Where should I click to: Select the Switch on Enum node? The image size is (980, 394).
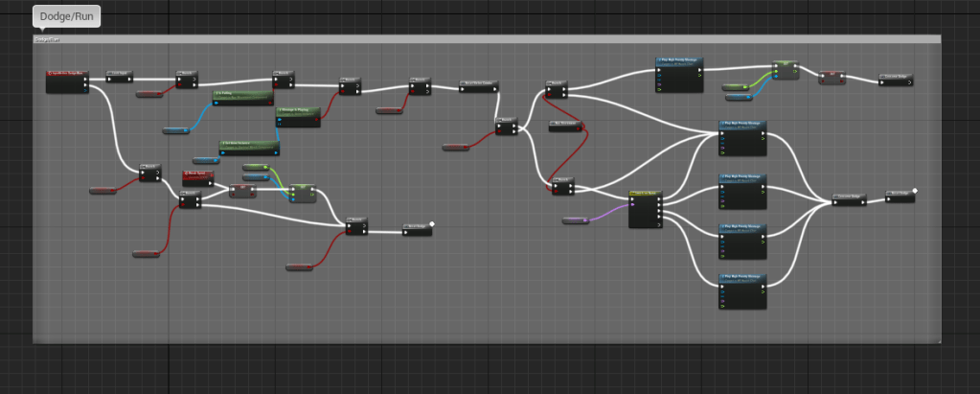(647, 209)
